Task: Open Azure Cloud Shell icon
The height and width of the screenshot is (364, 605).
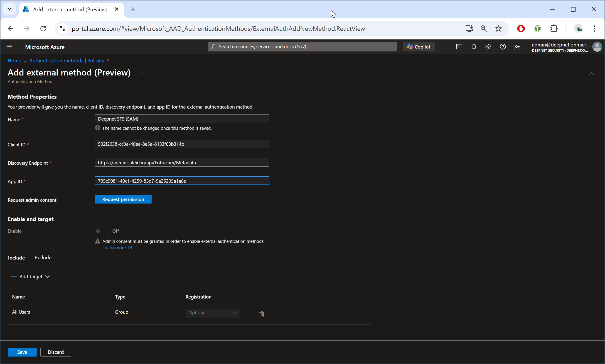Action: tap(459, 47)
